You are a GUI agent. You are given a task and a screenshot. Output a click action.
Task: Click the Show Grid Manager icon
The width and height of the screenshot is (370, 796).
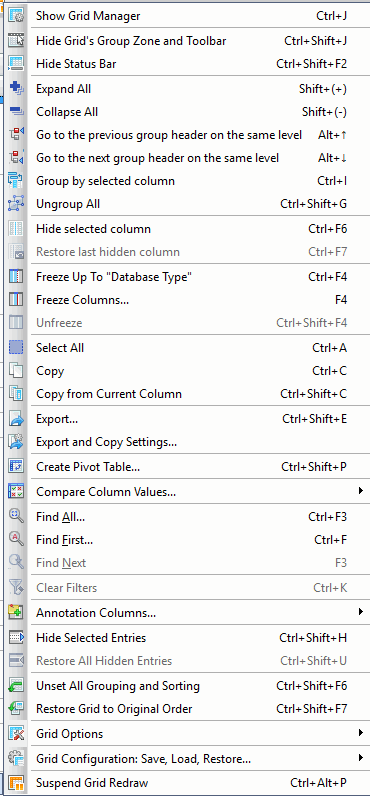[16, 15]
